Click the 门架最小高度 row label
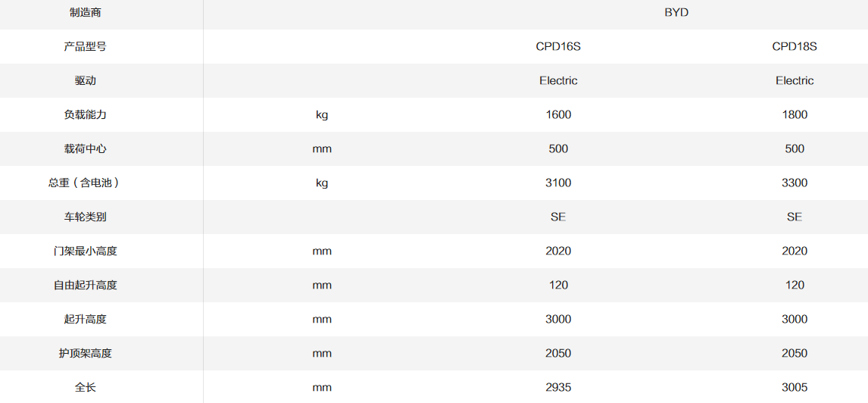This screenshot has width=868, height=403. pos(86,251)
